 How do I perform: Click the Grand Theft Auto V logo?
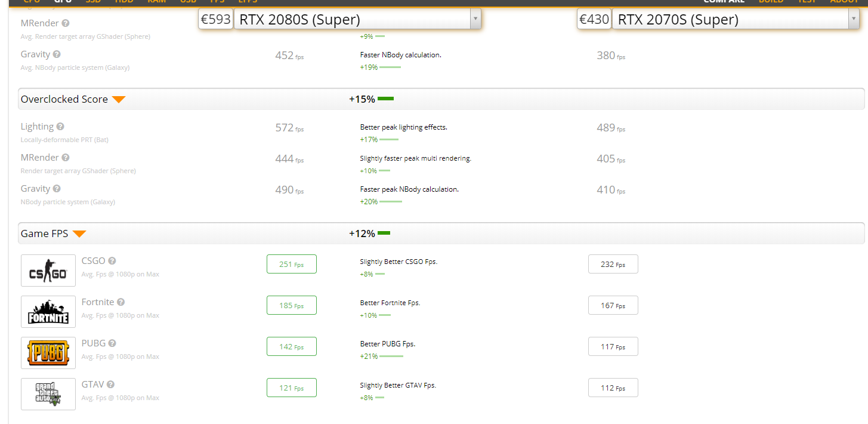[x=48, y=394]
